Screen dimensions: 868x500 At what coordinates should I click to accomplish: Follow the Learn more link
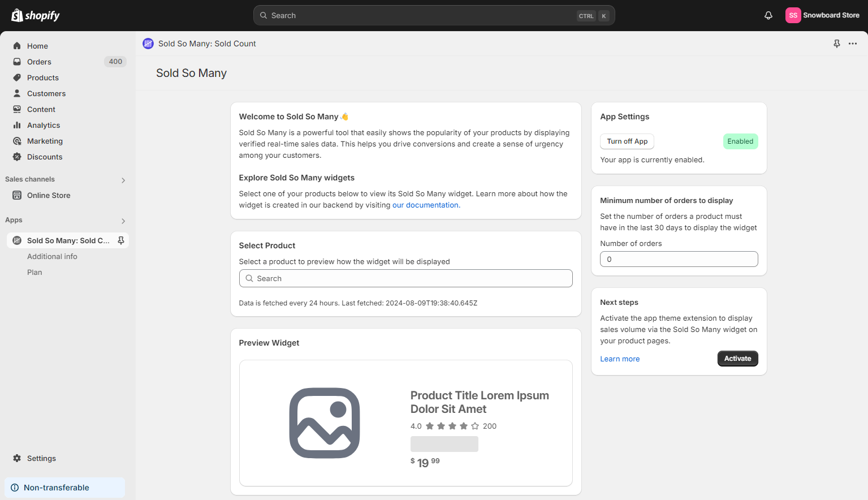(x=620, y=359)
